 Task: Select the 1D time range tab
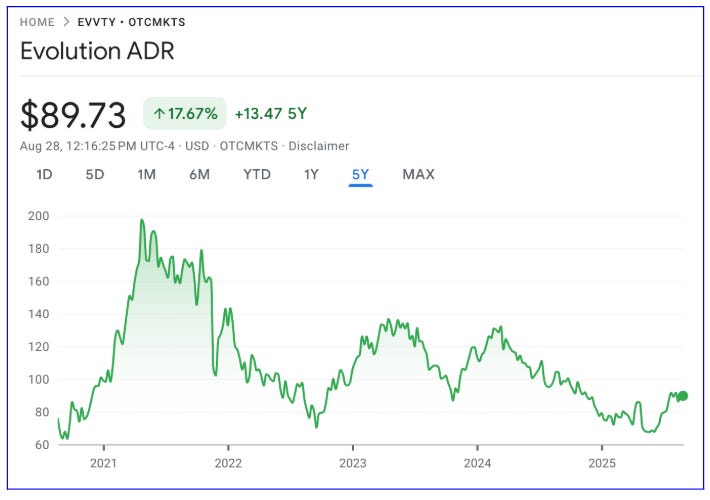tap(44, 174)
